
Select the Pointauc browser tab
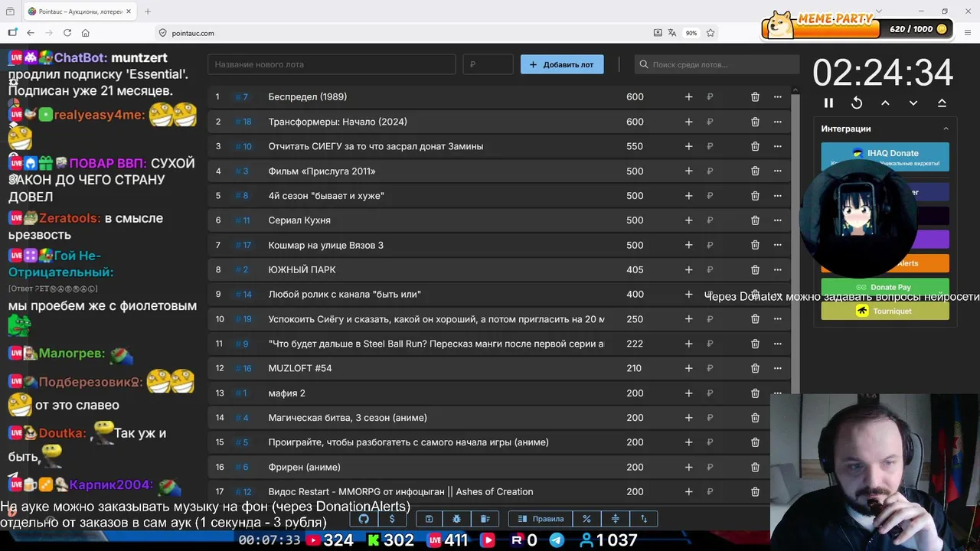click(x=80, y=11)
